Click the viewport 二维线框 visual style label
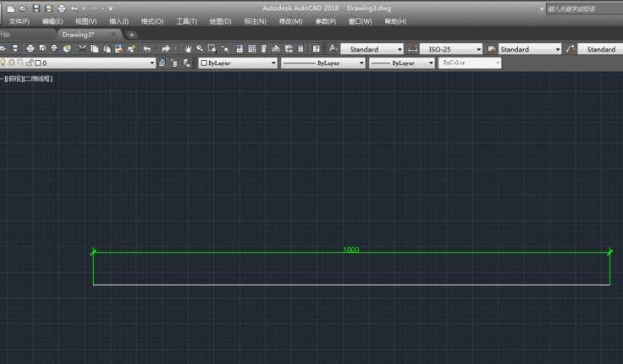Screen dimensions: 623x364 coord(36,79)
